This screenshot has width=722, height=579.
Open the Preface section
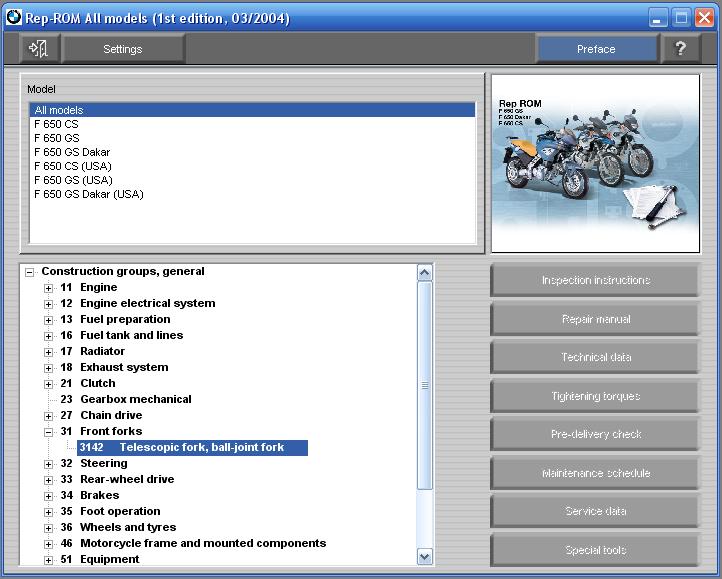point(596,49)
